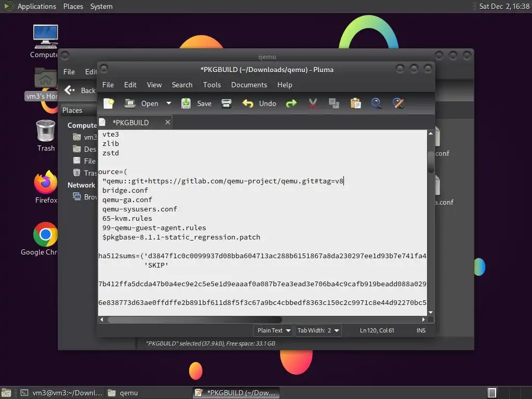Image resolution: width=532 pixels, height=399 pixels.
Task: Click the Cut scissors icon
Action: point(313,103)
